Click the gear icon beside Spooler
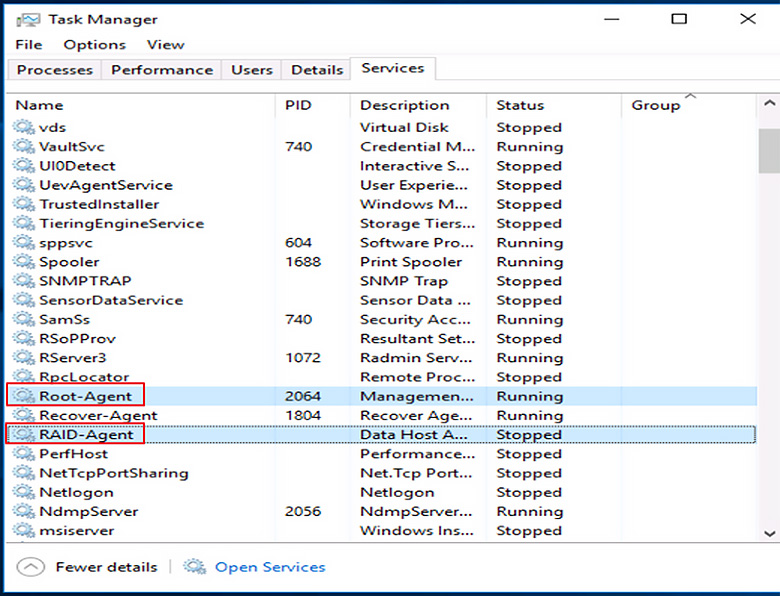780x596 pixels. click(x=23, y=261)
